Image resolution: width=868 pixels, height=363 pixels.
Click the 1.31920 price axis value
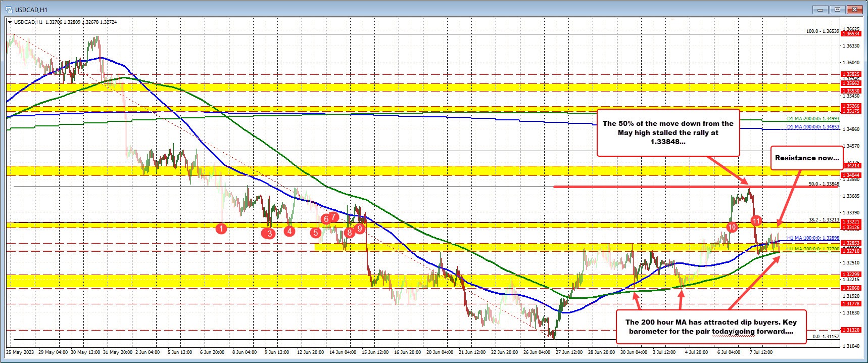[851, 296]
